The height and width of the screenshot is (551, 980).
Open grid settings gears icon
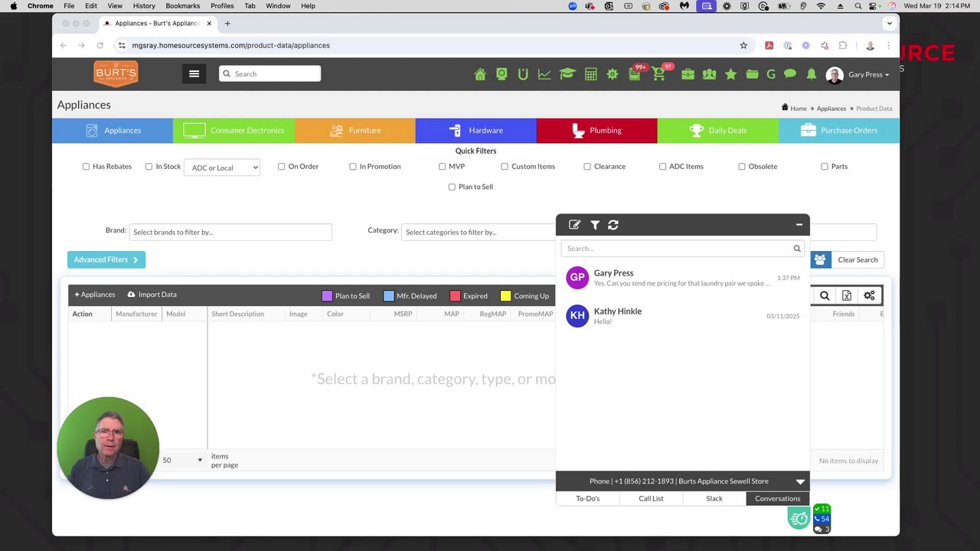(870, 295)
